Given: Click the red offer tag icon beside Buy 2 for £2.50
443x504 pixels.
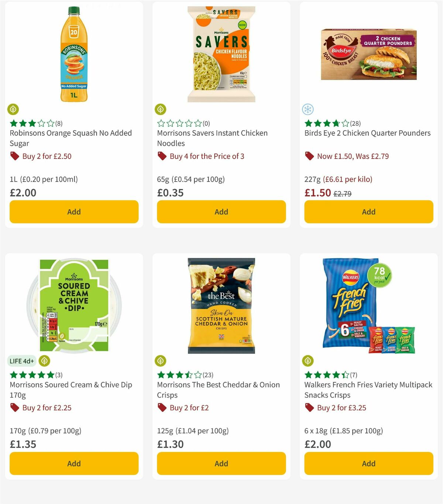Looking at the screenshot, I should click(14, 156).
